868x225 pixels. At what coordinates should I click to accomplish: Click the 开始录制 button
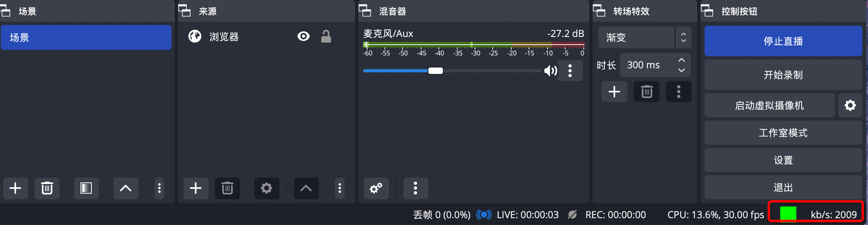[783, 75]
